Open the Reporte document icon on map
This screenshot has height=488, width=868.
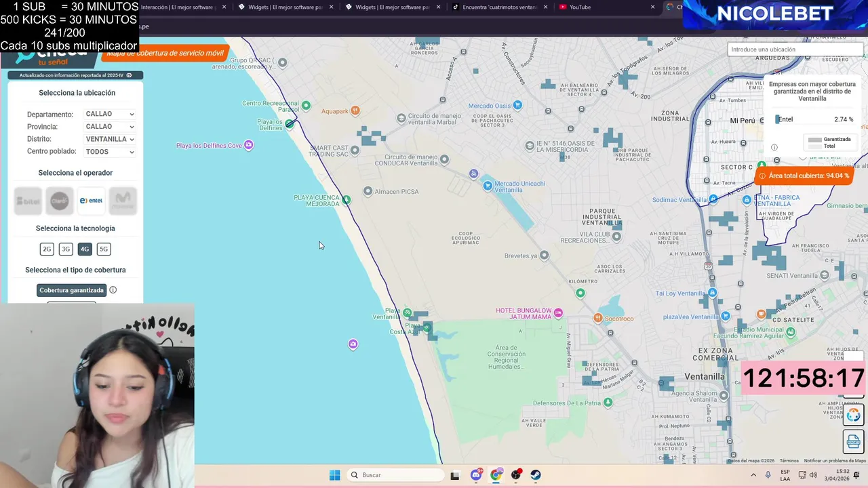click(853, 441)
